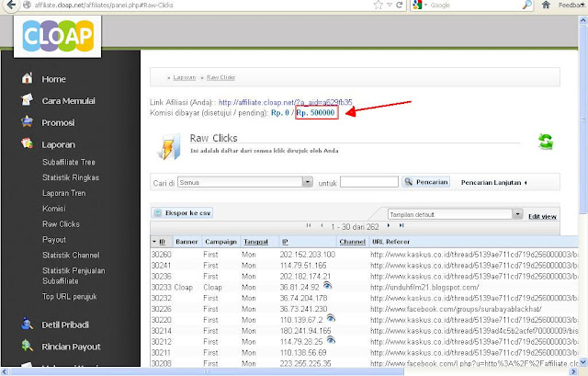The height and width of the screenshot is (376, 588).
Task: Open Statistik Ringkas report
Action: click(x=71, y=177)
